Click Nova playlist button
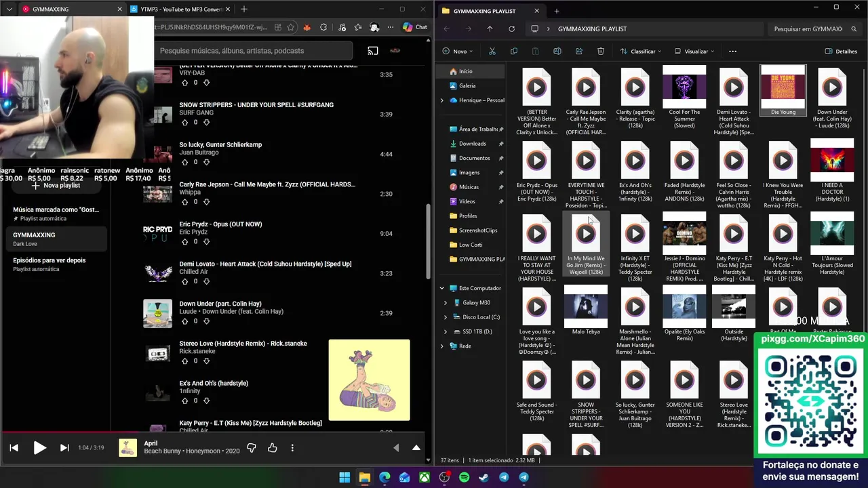 tap(56, 185)
